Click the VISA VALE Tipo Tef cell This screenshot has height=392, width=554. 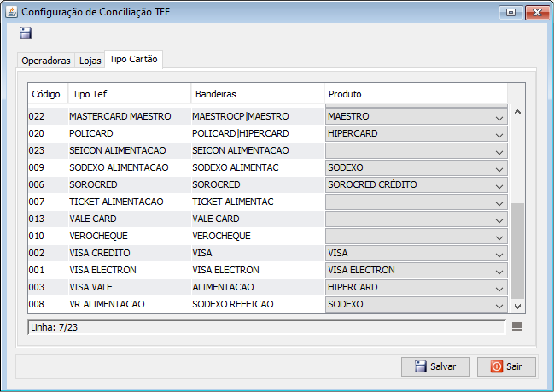point(129,287)
